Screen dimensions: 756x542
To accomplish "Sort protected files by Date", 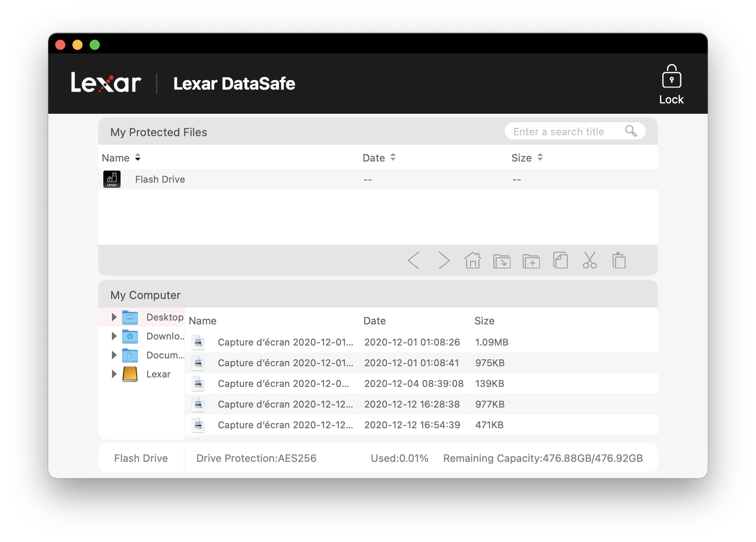I will click(379, 158).
